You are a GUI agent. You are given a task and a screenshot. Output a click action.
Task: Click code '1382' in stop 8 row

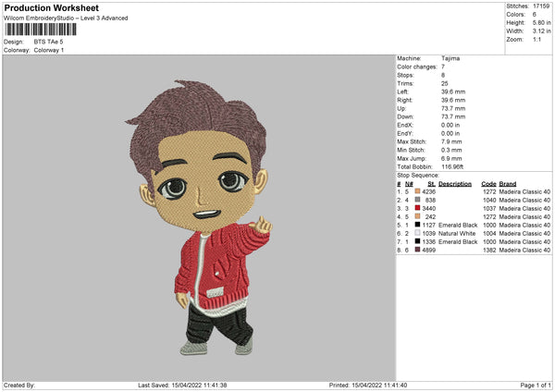489,251
